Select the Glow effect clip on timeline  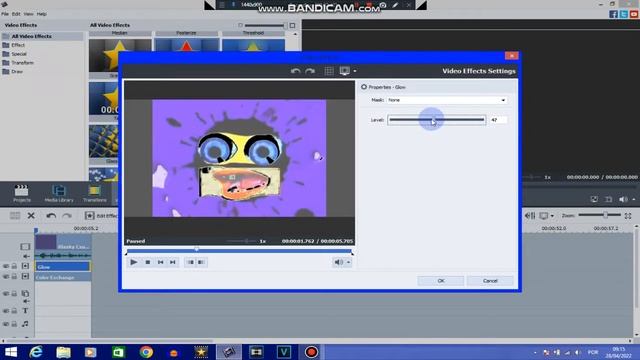point(62,267)
